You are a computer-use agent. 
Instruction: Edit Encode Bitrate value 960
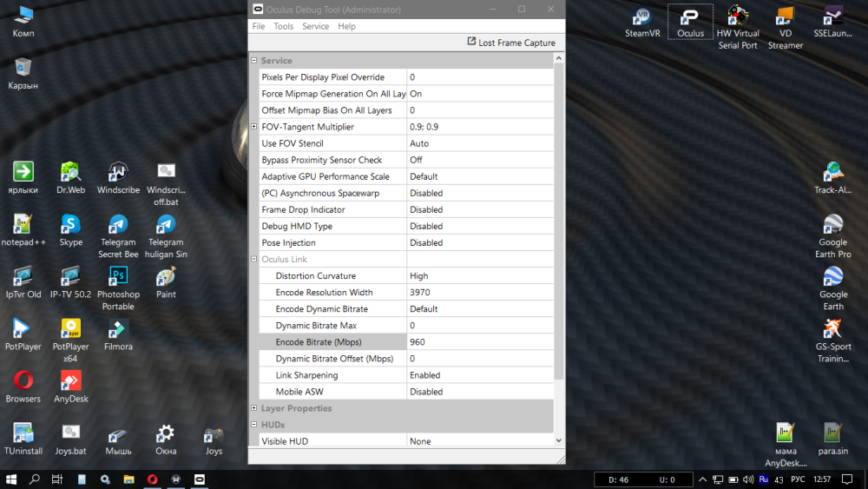point(480,342)
